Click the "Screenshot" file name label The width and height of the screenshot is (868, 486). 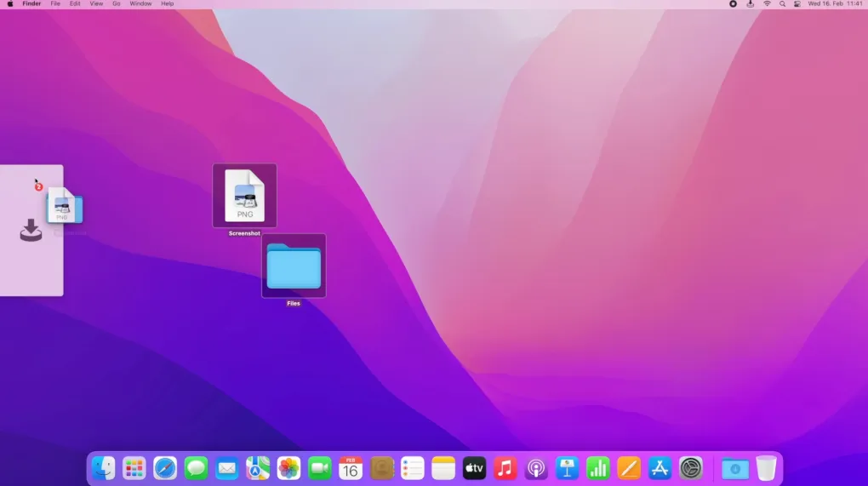(x=244, y=233)
